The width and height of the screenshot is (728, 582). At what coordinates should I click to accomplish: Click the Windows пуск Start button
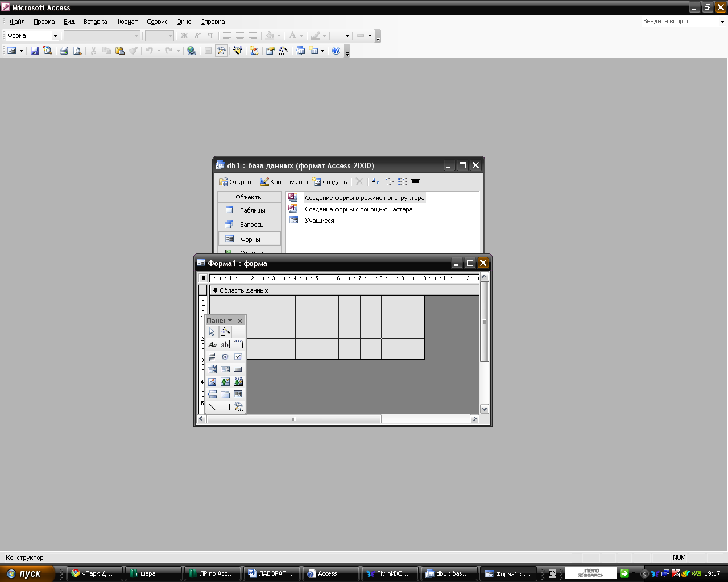pyautogui.click(x=27, y=573)
